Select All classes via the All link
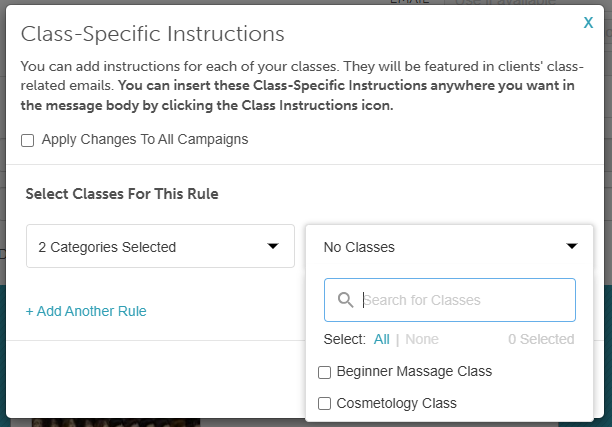The image size is (612, 427). tap(381, 339)
